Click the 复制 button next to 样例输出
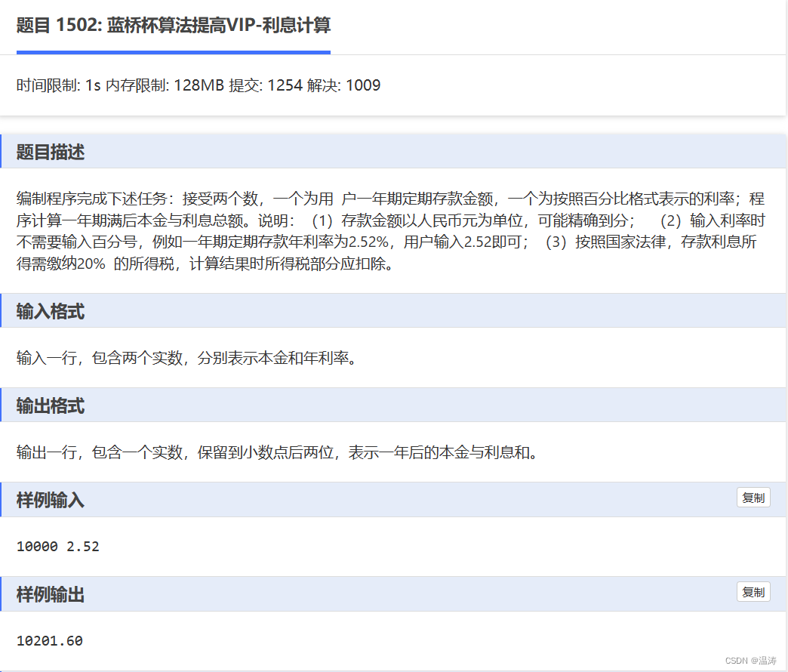 coord(753,592)
